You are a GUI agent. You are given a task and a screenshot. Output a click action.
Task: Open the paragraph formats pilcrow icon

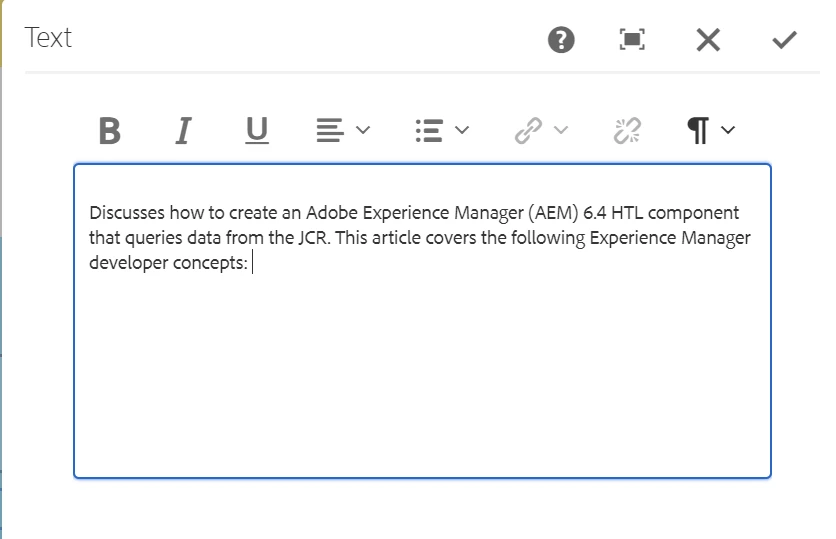(698, 131)
